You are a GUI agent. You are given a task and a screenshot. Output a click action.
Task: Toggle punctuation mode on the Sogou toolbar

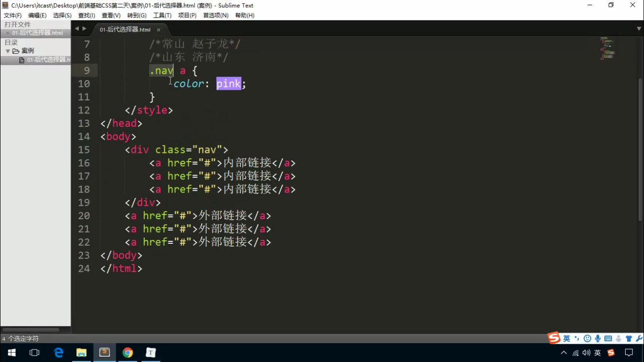577,338
